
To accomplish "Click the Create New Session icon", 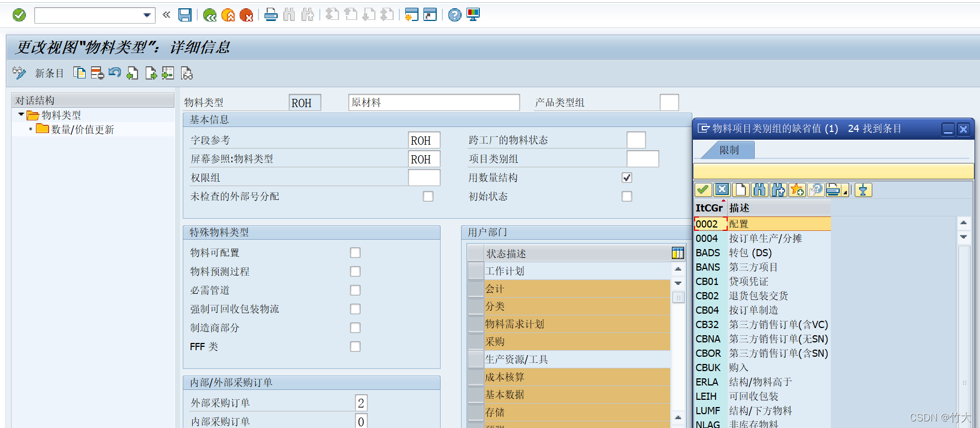I will point(411,15).
